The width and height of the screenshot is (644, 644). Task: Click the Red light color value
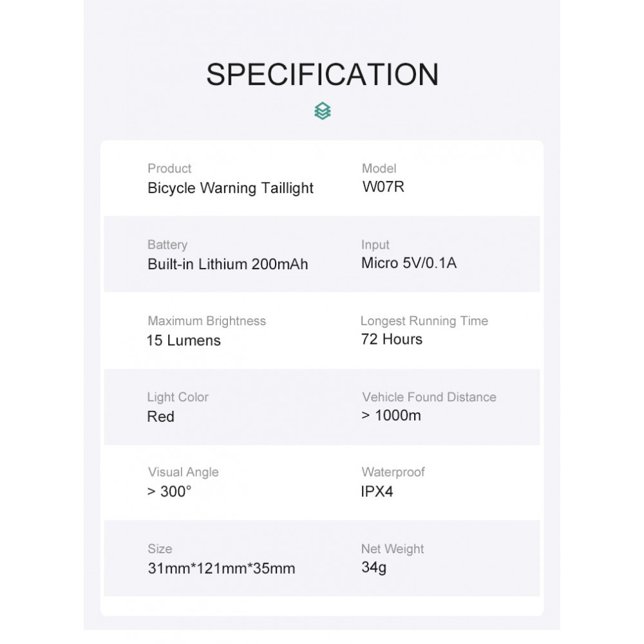click(x=160, y=417)
